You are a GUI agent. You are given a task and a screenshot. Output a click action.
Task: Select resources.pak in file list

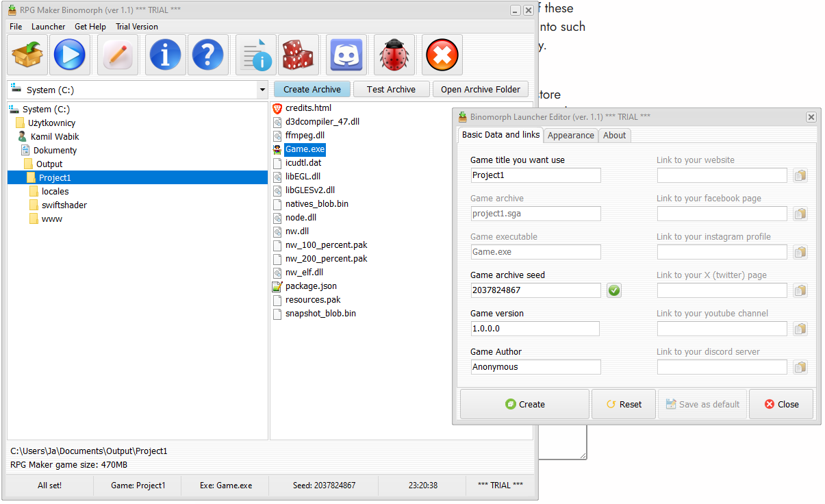pyautogui.click(x=313, y=300)
